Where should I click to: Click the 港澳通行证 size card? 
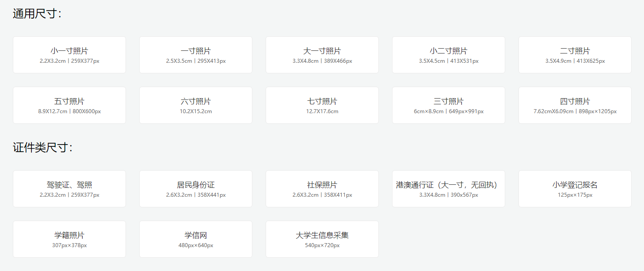[448, 188]
